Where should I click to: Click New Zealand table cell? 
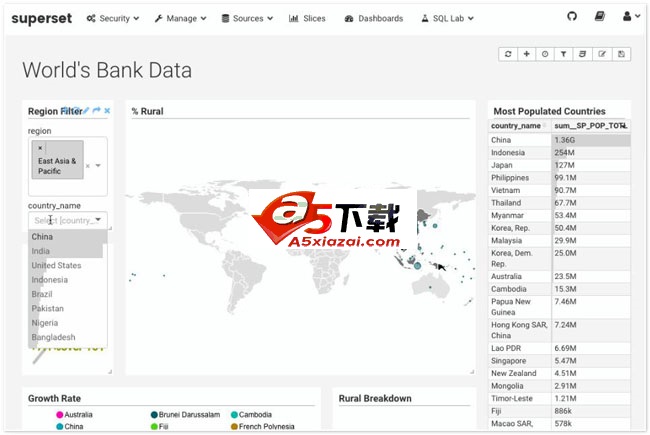point(520,373)
